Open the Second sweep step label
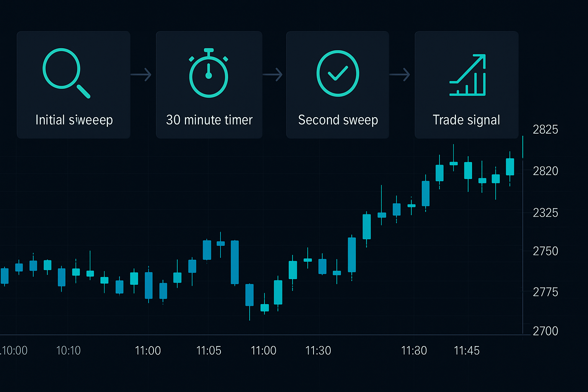The width and height of the screenshot is (588, 392). [338, 120]
